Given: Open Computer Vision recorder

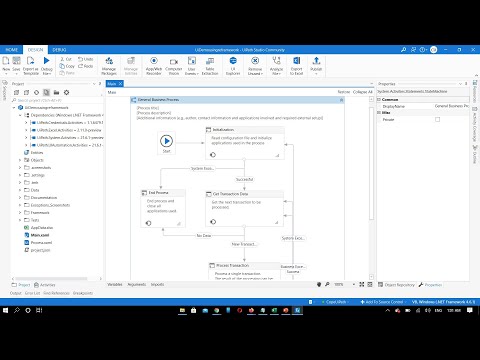Looking at the screenshot, I should pos(174,65).
